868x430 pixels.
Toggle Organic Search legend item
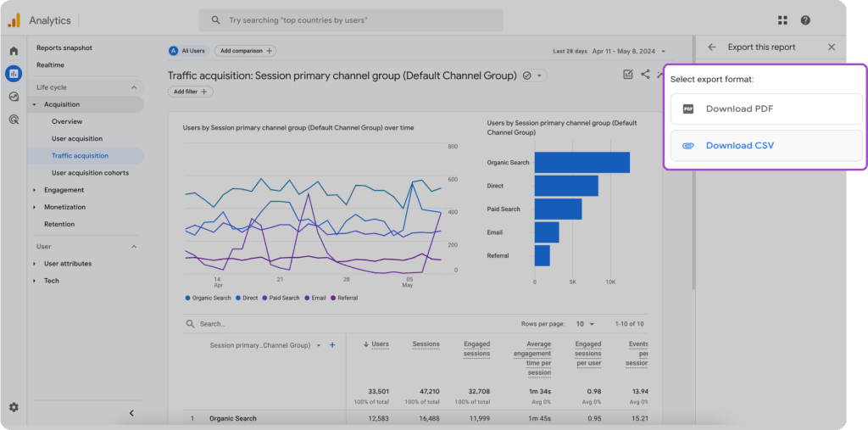(x=209, y=299)
